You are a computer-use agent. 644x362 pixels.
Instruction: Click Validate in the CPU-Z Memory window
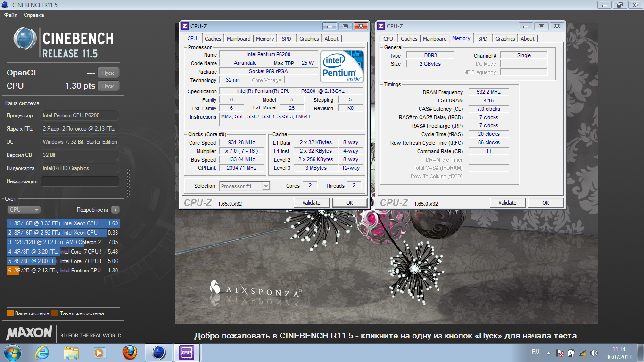507,203
